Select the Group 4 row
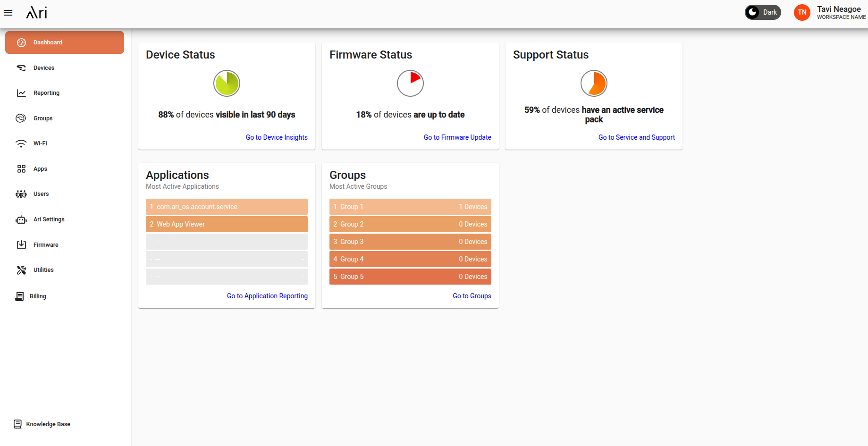Screen dimensions: 868x446 coord(410,259)
